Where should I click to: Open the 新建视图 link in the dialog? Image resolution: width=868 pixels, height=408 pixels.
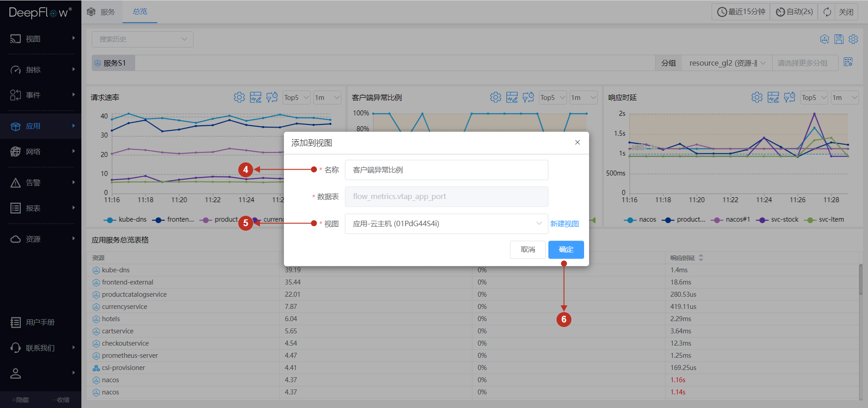click(x=564, y=223)
